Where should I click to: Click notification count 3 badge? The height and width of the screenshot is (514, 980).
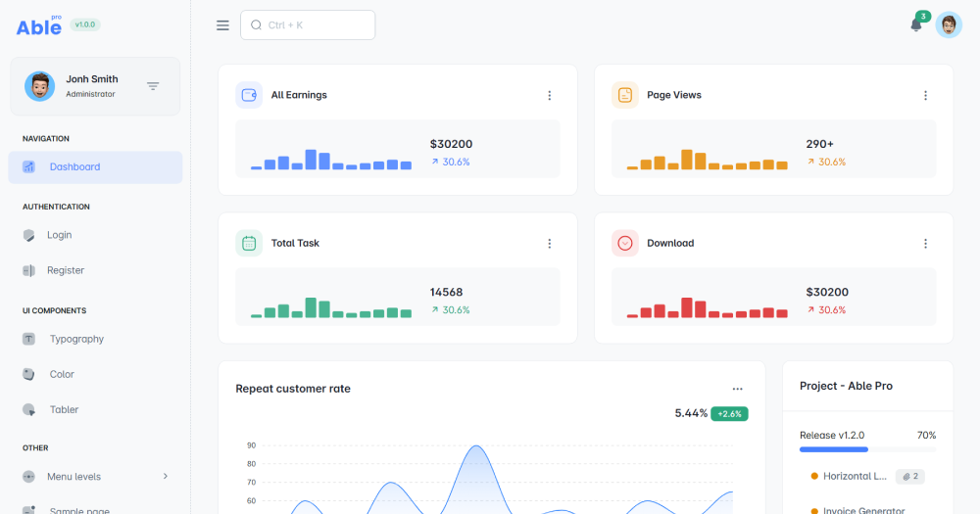pos(923,17)
